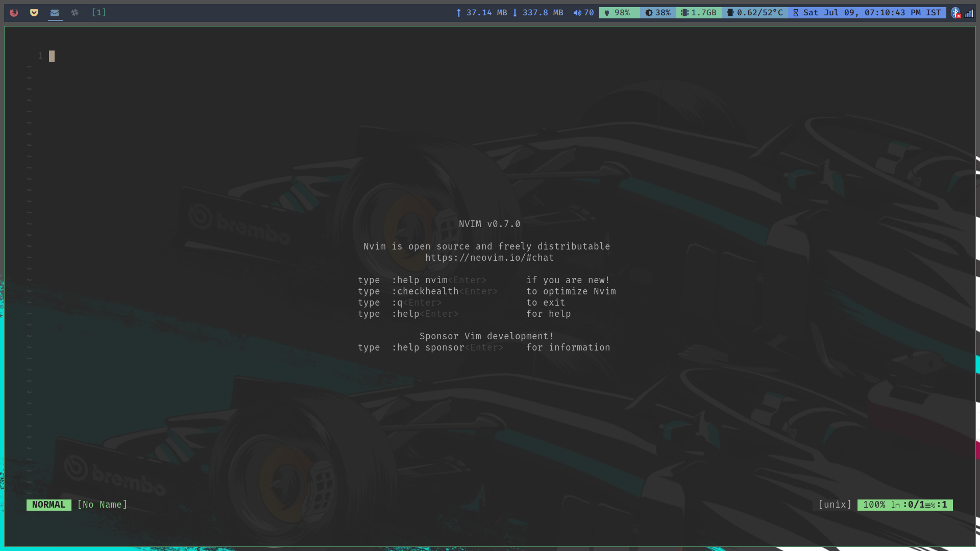Click the NORMAL mode indicator
Image resolution: width=980 pixels, height=551 pixels.
[49, 505]
